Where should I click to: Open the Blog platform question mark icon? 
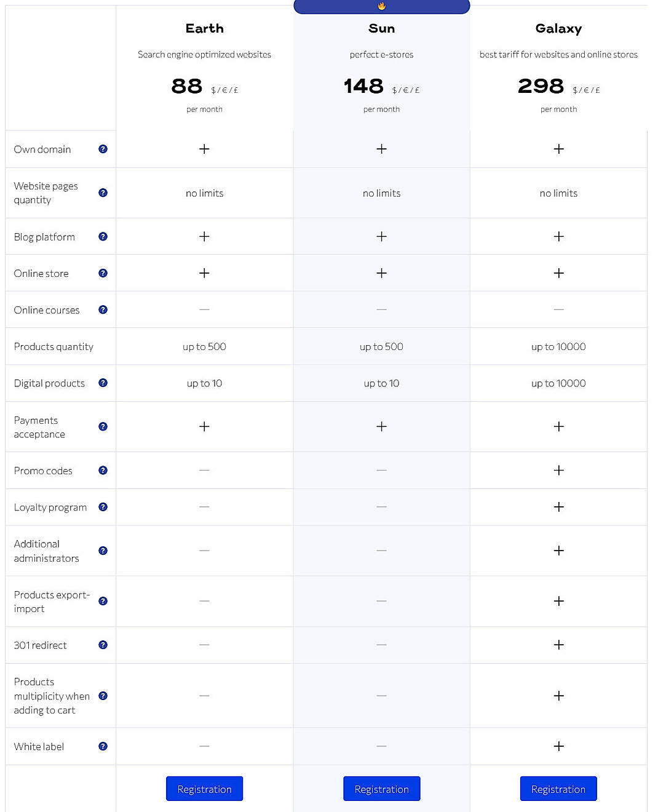[x=103, y=236]
